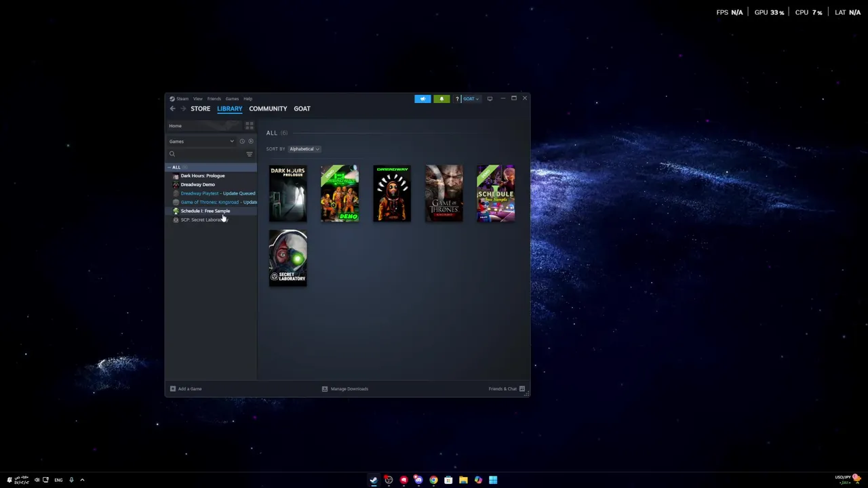Screen dimensions: 868x488
Task: Switch to Big Picture mode monitor icon
Action: point(490,99)
